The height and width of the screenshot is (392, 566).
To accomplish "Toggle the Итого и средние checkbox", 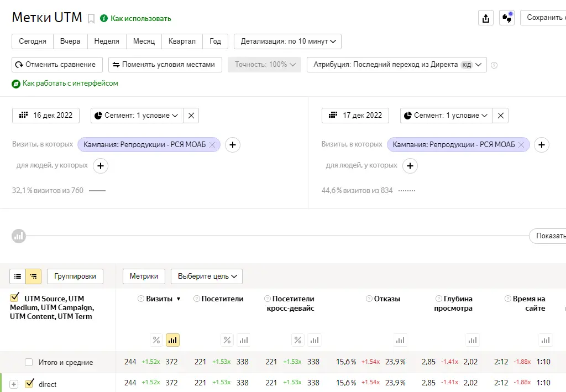I will [x=29, y=362].
